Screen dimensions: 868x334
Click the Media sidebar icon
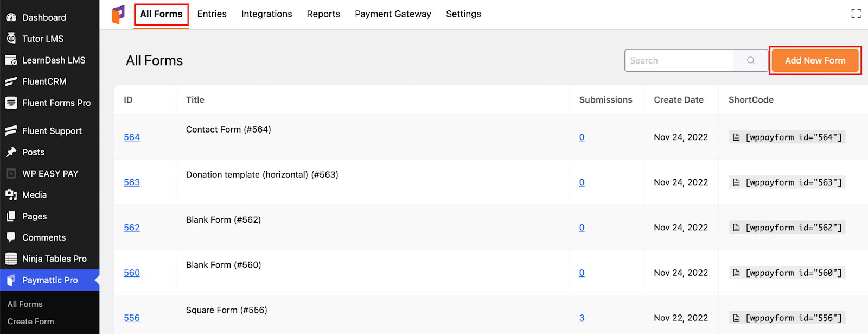(11, 195)
